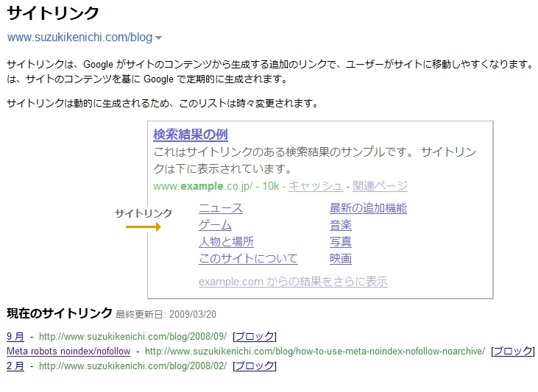Click the URL text ending how-to-use-meta-noindex-nofollow-noarchive/
Viewport: 538px width, 392px height.
(x=315, y=352)
